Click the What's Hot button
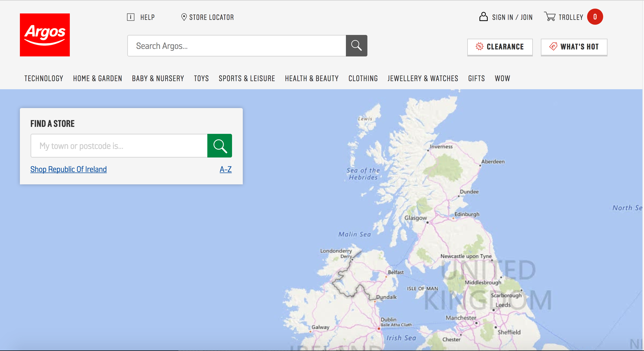This screenshot has height=351, width=644. [x=574, y=47]
